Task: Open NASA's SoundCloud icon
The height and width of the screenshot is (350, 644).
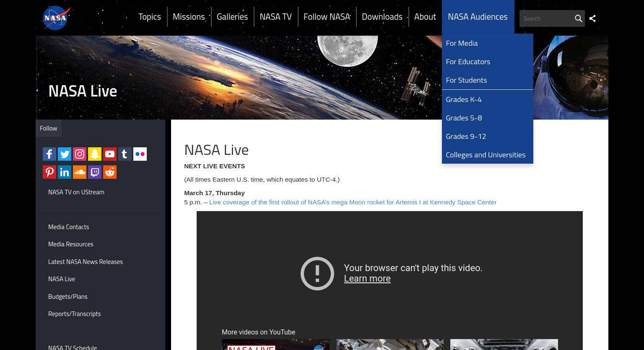Action: (80, 172)
